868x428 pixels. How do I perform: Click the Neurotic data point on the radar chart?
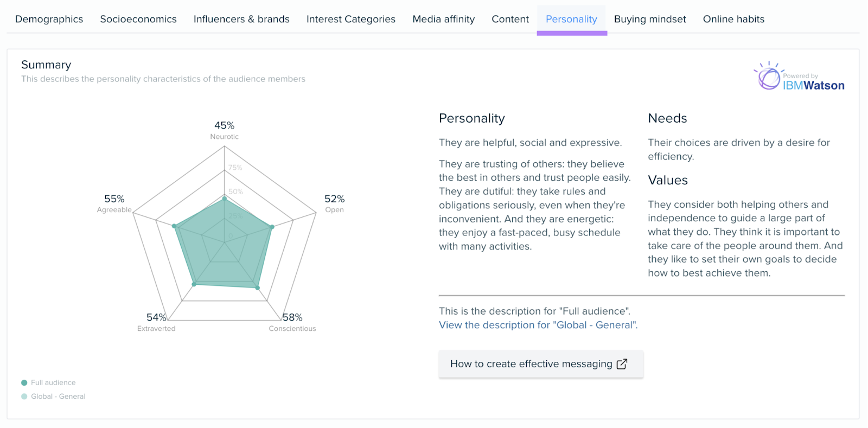click(224, 199)
